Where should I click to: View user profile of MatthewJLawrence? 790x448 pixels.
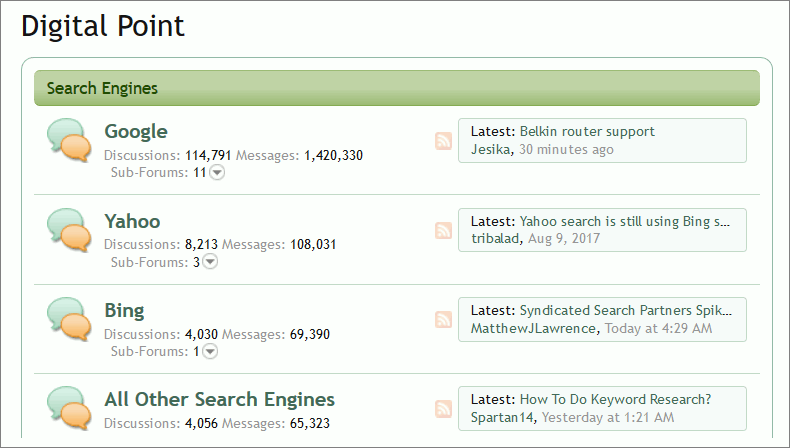[534, 329]
